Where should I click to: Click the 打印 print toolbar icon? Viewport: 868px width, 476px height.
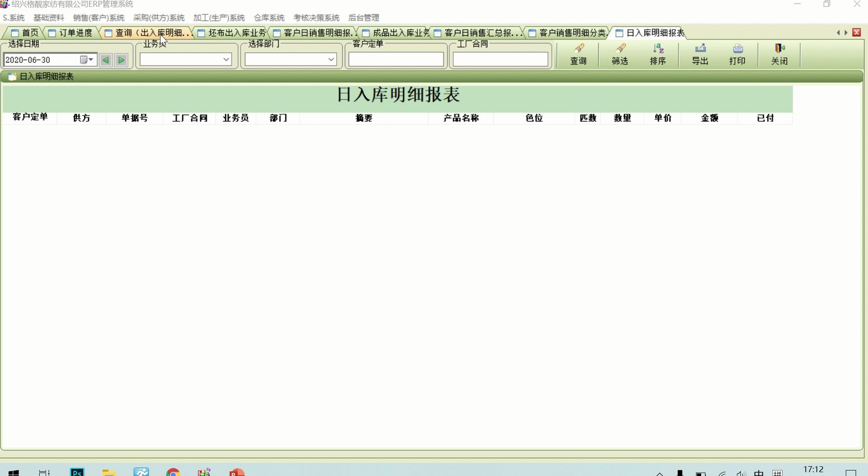click(x=737, y=55)
